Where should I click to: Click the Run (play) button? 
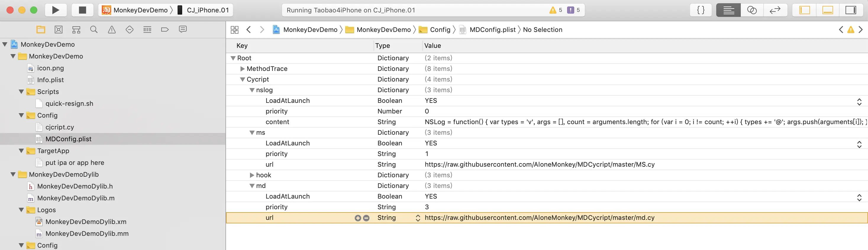(56, 10)
